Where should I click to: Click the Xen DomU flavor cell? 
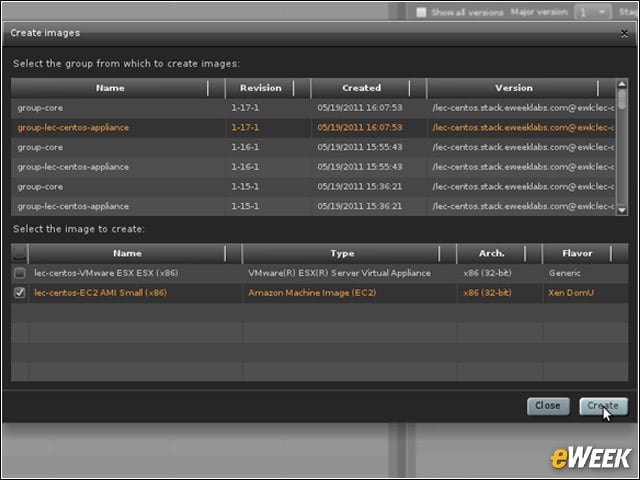coord(571,293)
